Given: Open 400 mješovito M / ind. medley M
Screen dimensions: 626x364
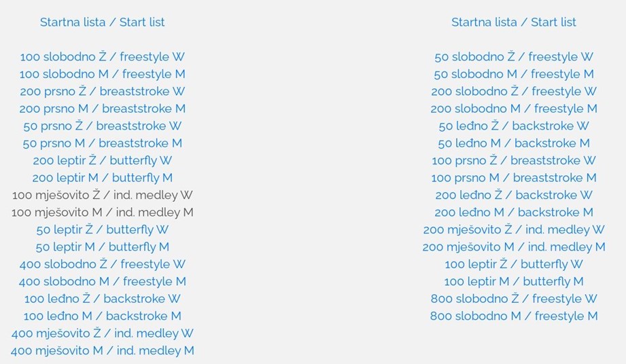Looking at the screenshot, I should coord(102,350).
